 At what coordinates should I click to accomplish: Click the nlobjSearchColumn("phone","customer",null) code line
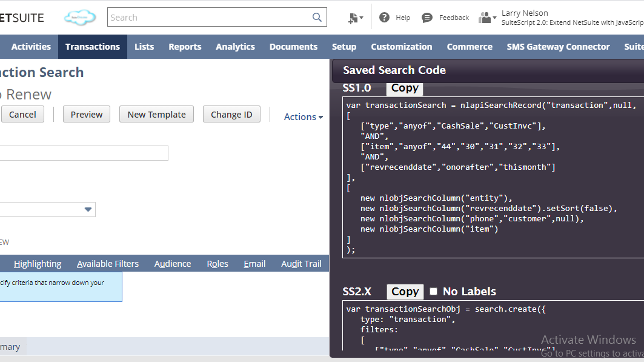pos(473,219)
